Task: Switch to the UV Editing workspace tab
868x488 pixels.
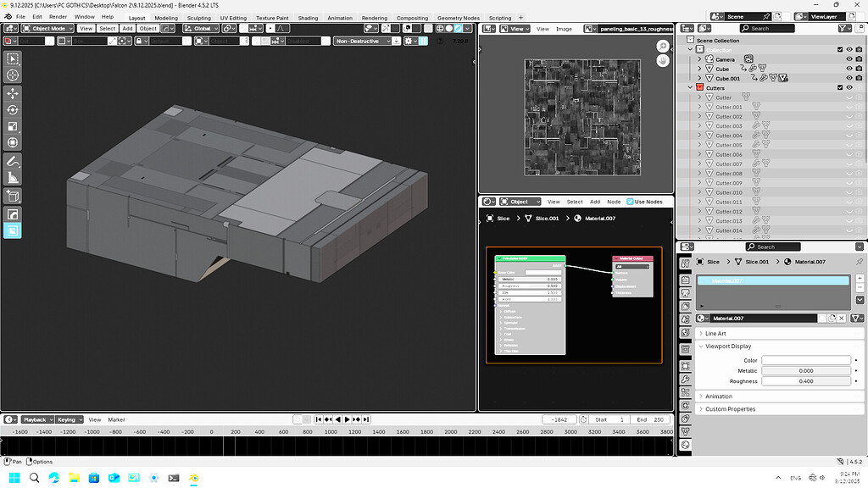Action: [233, 18]
